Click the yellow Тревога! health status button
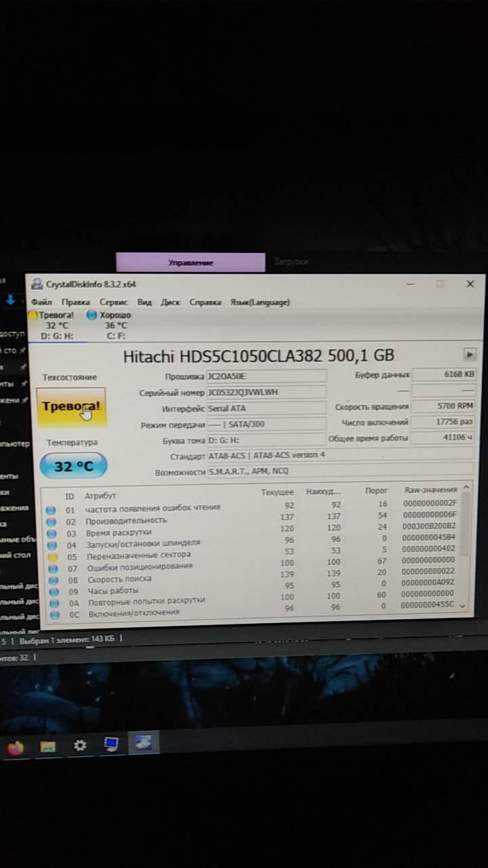Image resolution: width=488 pixels, height=868 pixels. [x=70, y=406]
